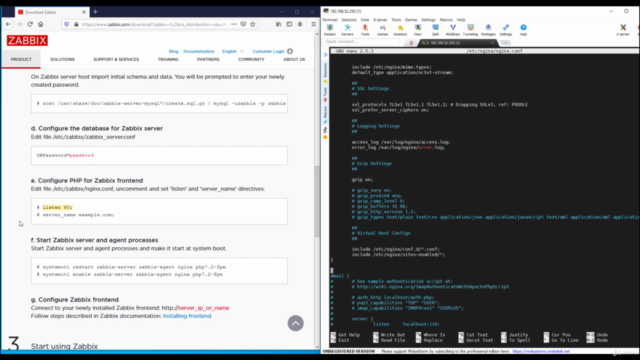
Task: Open Firefox Library icon
Action: (x=278, y=24)
